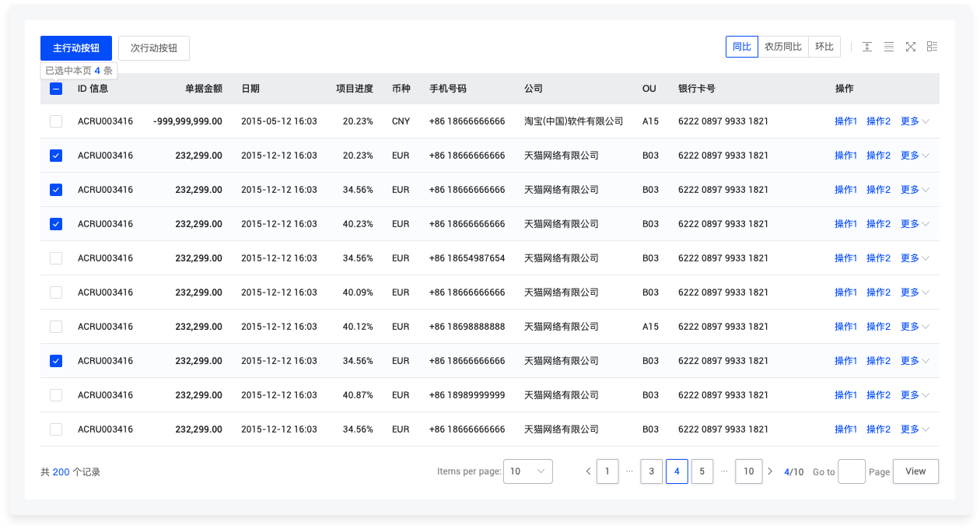Viewport: 980px width, 529px height.
Task: Open the column settings list icon
Action: (x=933, y=47)
